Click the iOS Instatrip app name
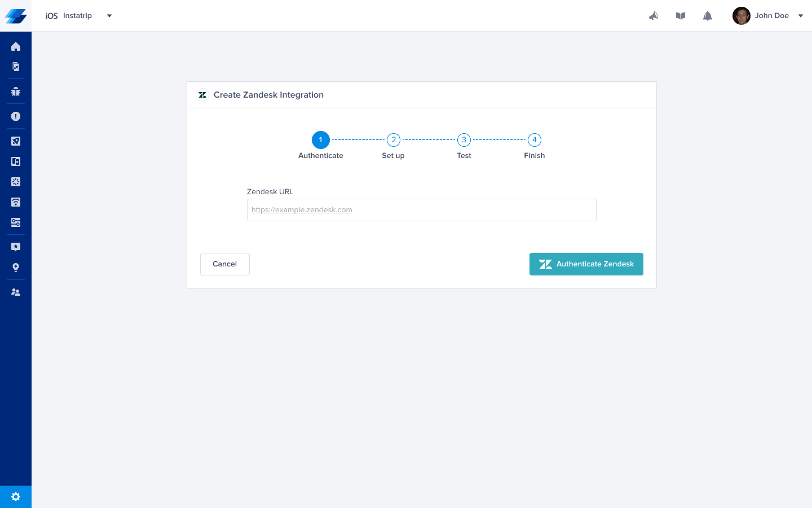This screenshot has width=812, height=508. 69,16
